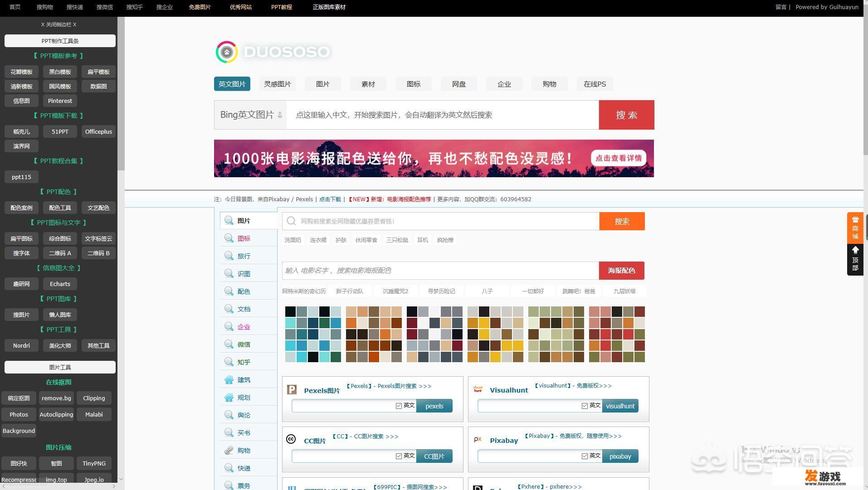Click the Visualhunt logo icon

[478, 389]
